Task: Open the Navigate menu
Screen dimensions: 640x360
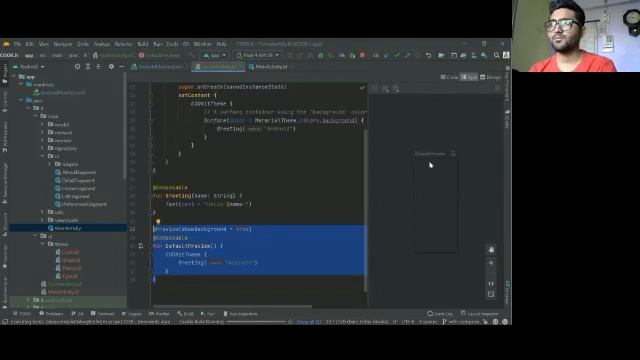Action: click(x=63, y=44)
